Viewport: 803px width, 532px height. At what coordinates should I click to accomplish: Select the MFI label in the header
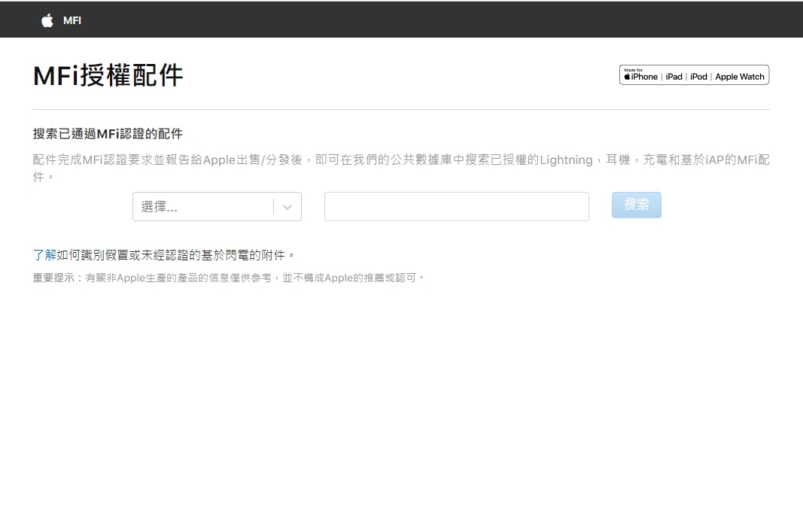click(x=72, y=20)
